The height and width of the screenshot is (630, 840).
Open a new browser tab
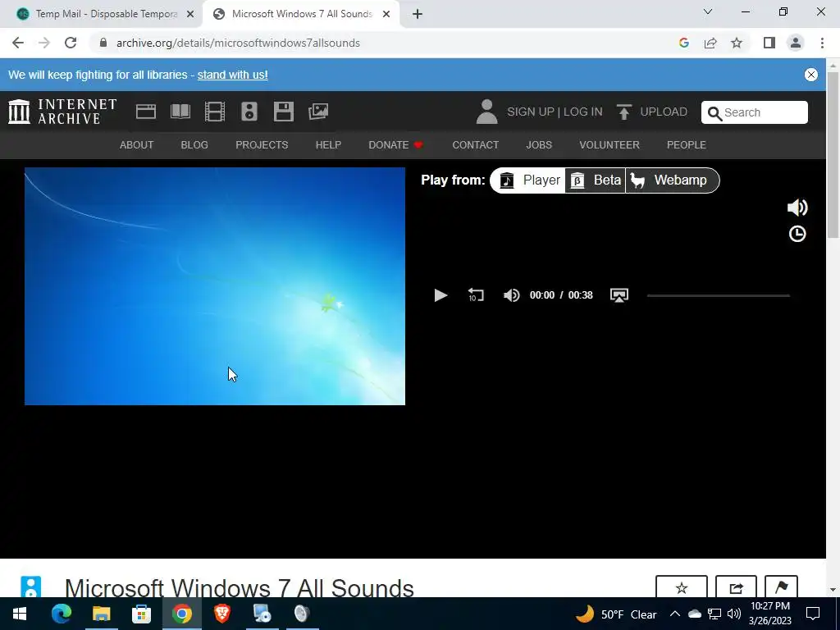(x=418, y=15)
